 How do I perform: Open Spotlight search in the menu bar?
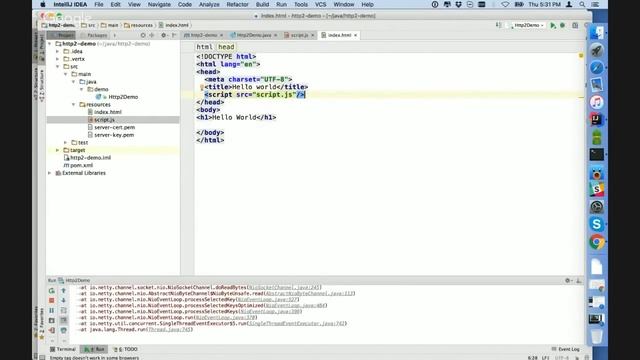click(582, 4)
